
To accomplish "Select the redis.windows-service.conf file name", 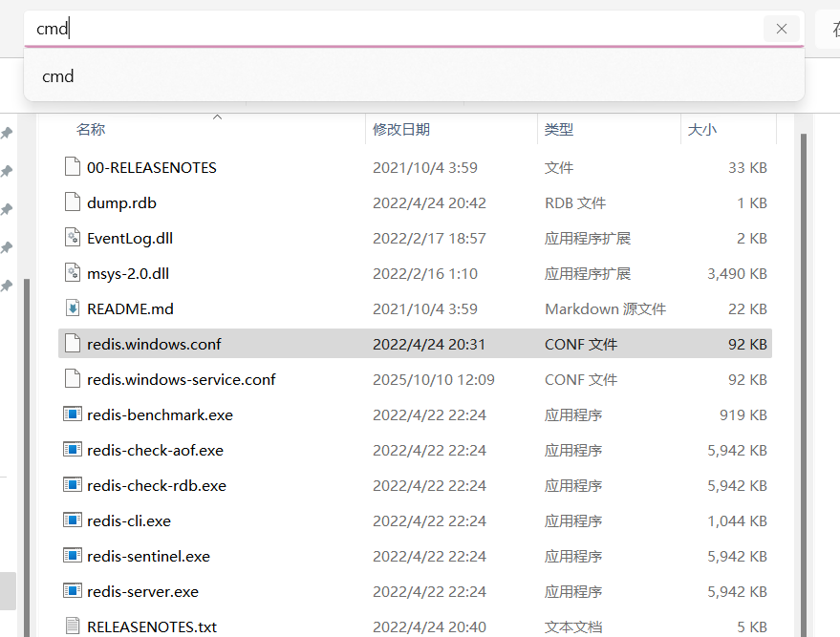I will pos(181,379).
